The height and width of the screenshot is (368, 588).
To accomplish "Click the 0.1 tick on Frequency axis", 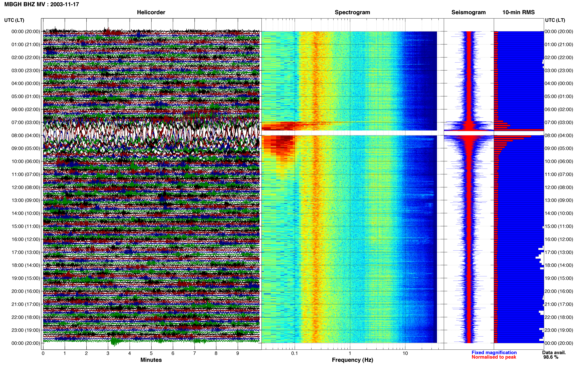I will 295,353.
